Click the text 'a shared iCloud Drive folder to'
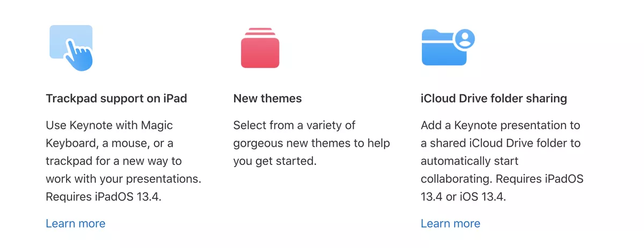This screenshot has width=644, height=248. (501, 144)
